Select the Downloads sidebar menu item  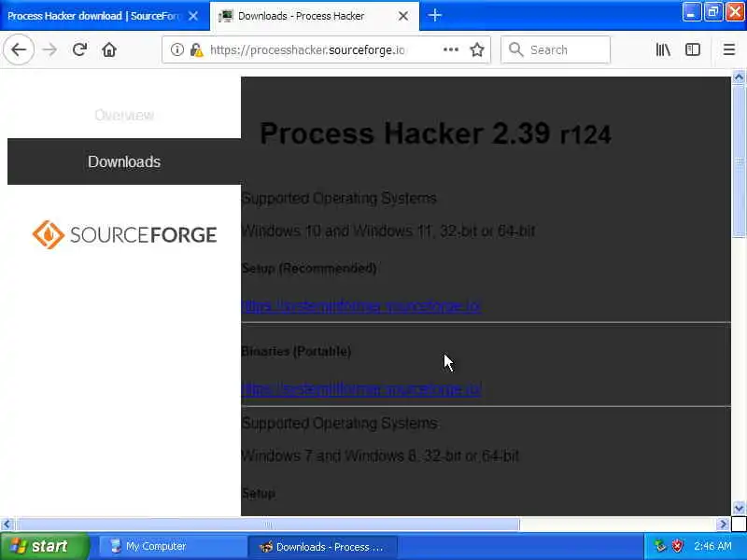[124, 161]
